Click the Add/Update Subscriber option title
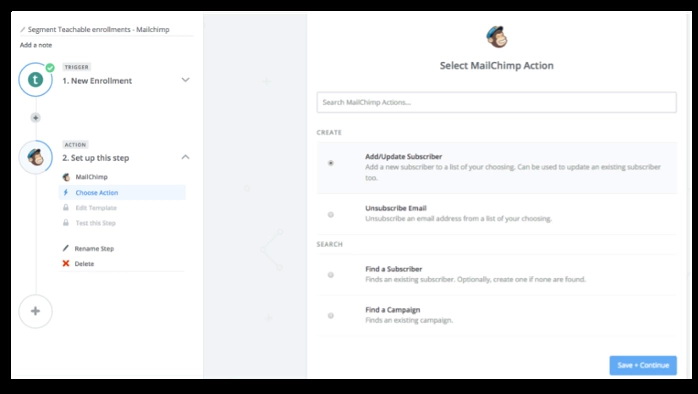Image resolution: width=698 pixels, height=394 pixels. (404, 157)
